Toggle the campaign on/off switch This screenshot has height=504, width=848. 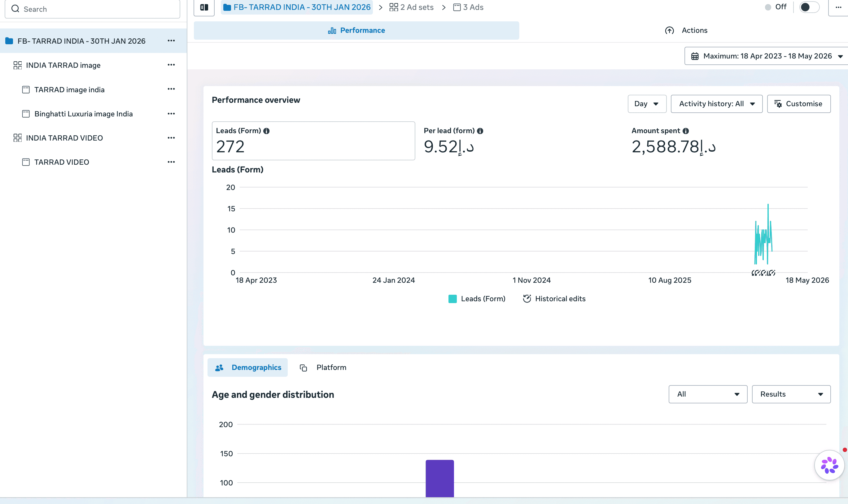click(x=810, y=7)
